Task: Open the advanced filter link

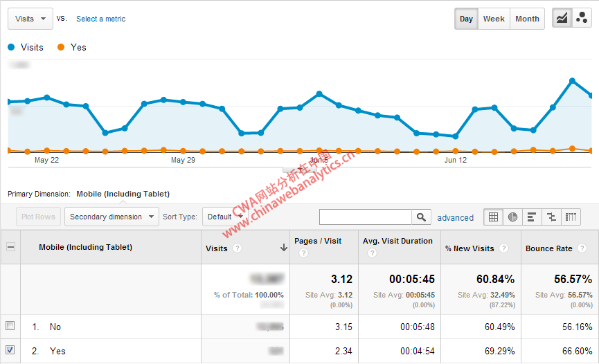Action: click(455, 217)
